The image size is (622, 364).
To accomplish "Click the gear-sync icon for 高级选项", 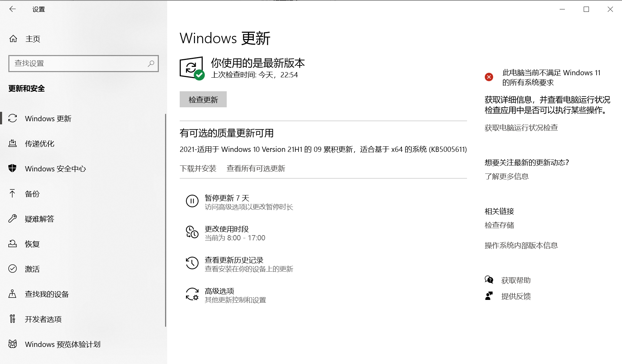I will point(192,294).
